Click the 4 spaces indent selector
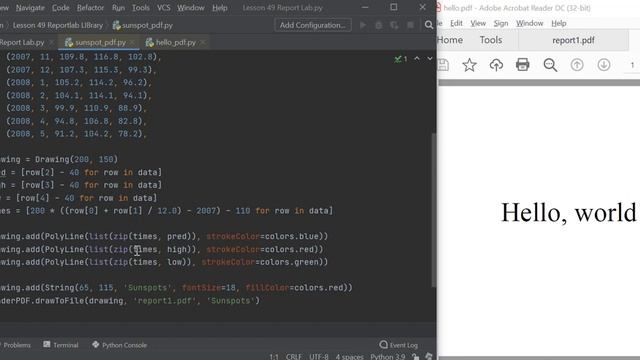Viewport: 640px width, 360px height. click(x=349, y=357)
